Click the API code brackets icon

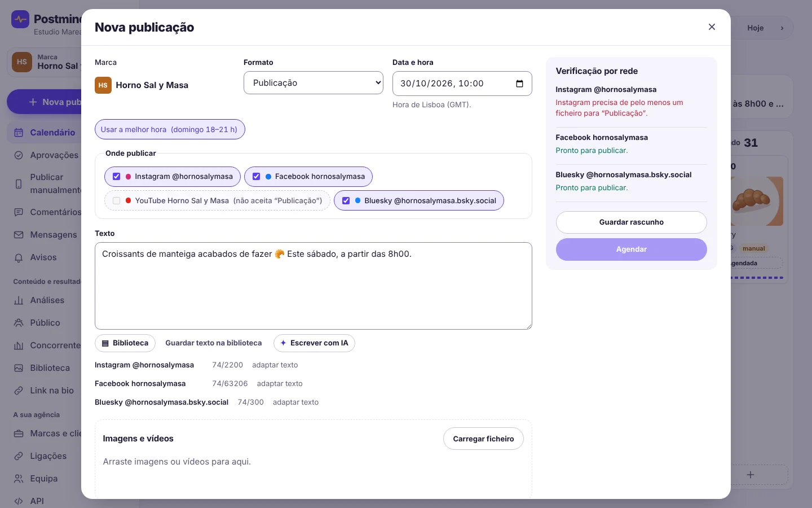tap(19, 501)
